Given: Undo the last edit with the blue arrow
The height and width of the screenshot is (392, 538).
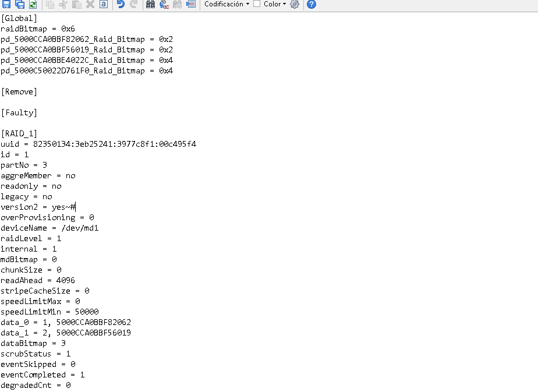Looking at the screenshot, I should 121,5.
